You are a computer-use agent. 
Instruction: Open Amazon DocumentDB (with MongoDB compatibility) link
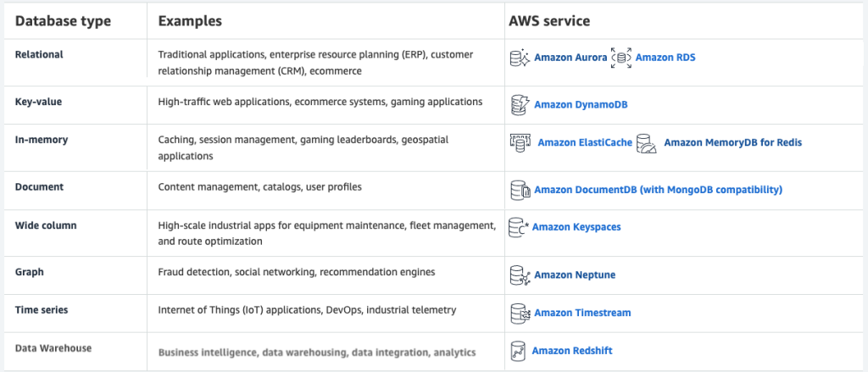click(658, 189)
